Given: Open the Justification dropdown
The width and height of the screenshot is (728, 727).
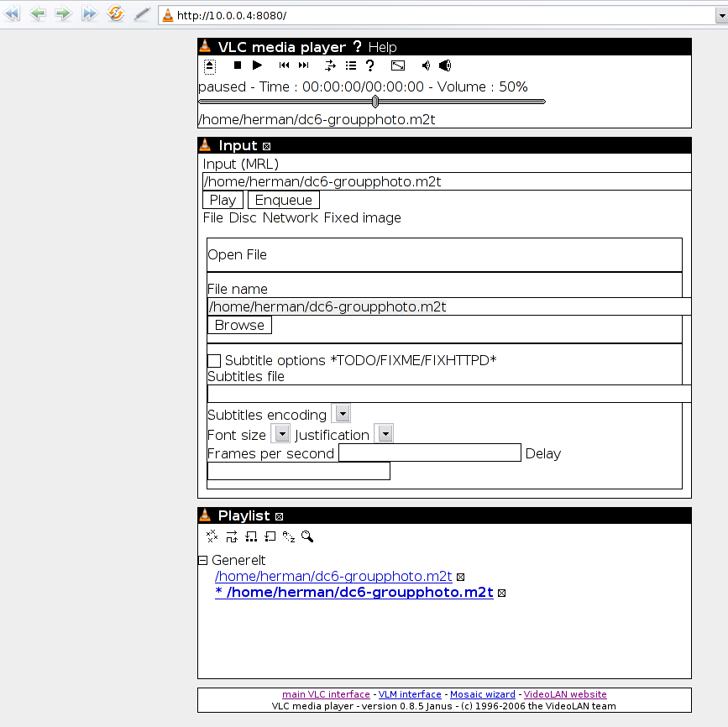Looking at the screenshot, I should tap(385, 434).
